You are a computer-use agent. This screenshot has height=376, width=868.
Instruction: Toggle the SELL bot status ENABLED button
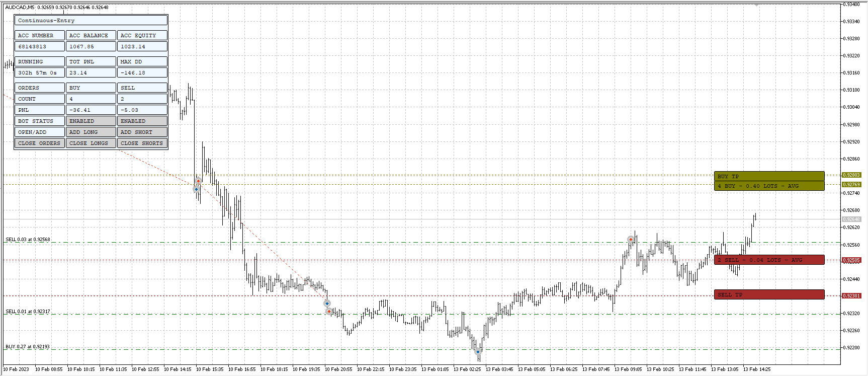(142, 121)
